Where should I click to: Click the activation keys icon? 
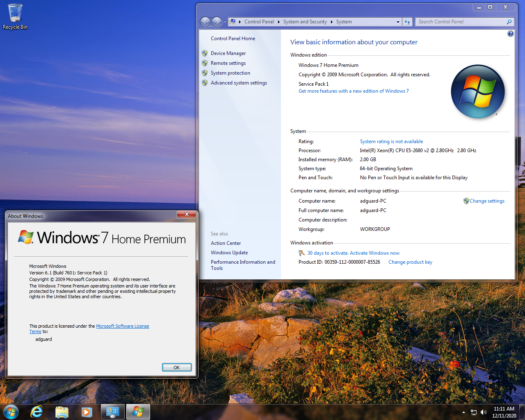tap(302, 253)
